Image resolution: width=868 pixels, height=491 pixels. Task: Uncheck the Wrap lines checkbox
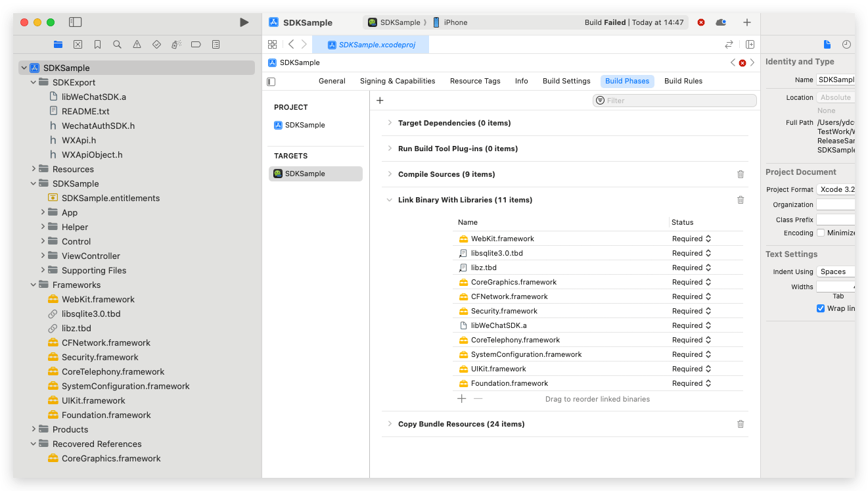[x=821, y=308]
